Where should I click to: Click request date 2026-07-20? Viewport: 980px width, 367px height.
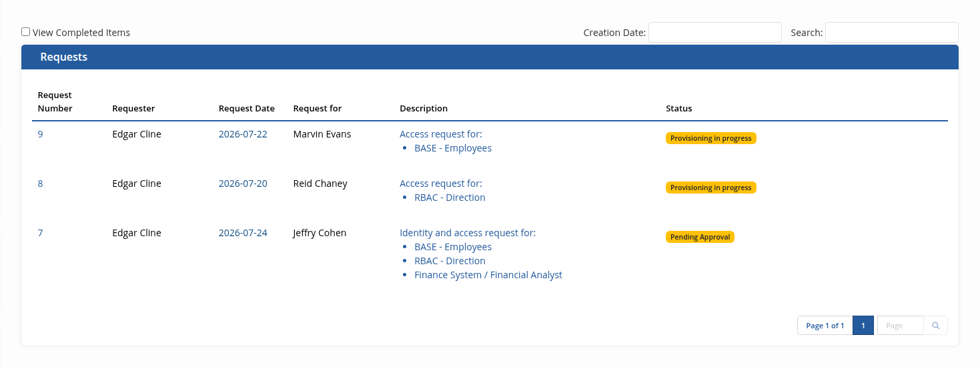[x=243, y=183]
